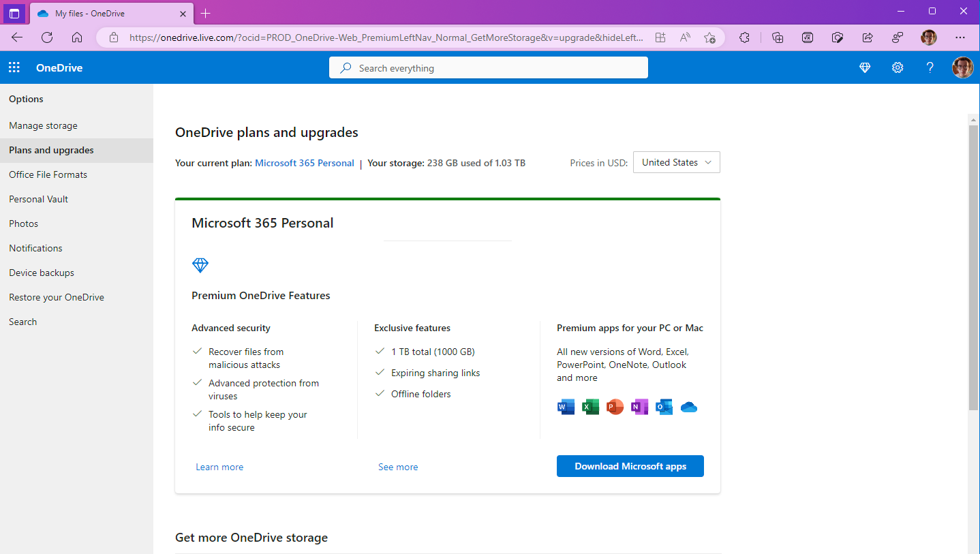
Task: Click the OneDrive cloud app icon
Action: point(689,407)
